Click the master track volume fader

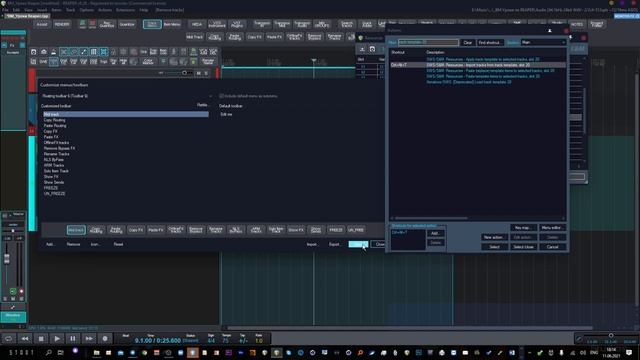point(7,258)
